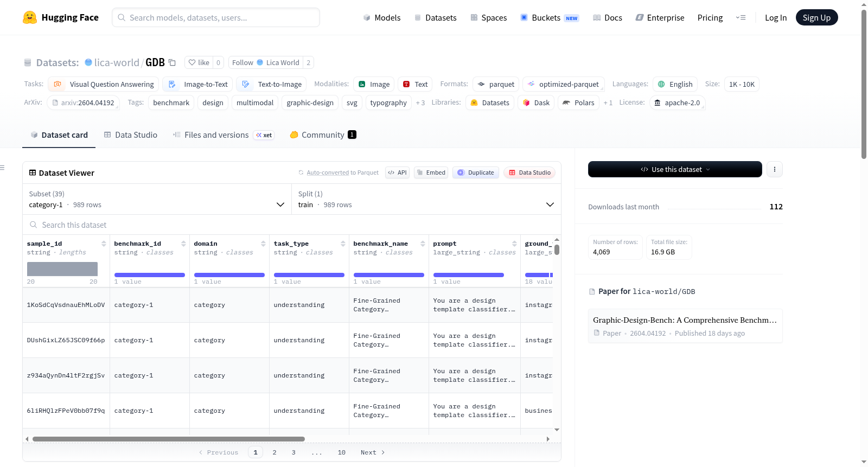The width and height of the screenshot is (868, 467).
Task: Click the Data Studio viewer button
Action: tap(529, 172)
